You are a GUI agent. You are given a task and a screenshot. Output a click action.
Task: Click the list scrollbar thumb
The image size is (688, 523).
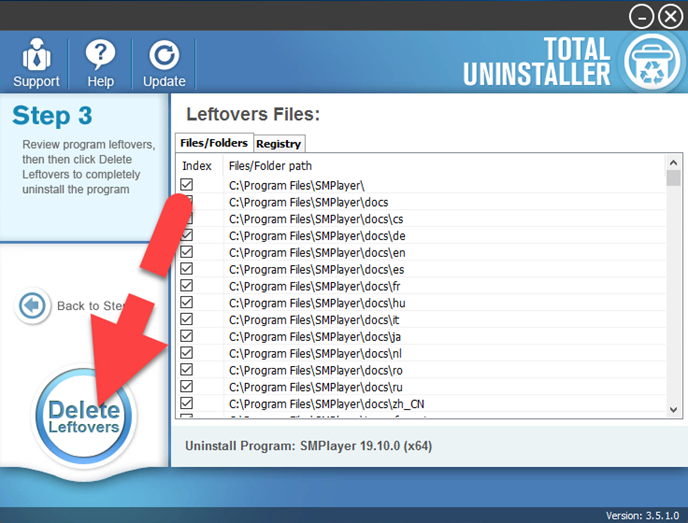[x=674, y=178]
